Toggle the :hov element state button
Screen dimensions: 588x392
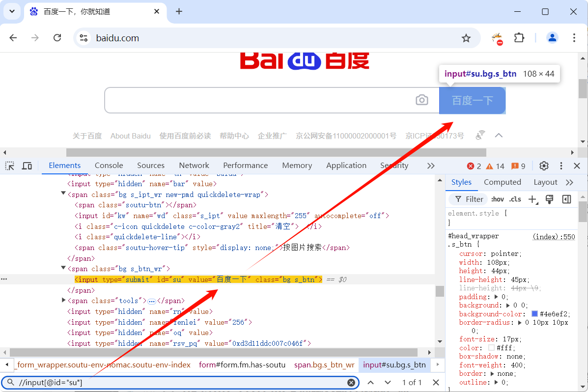498,199
